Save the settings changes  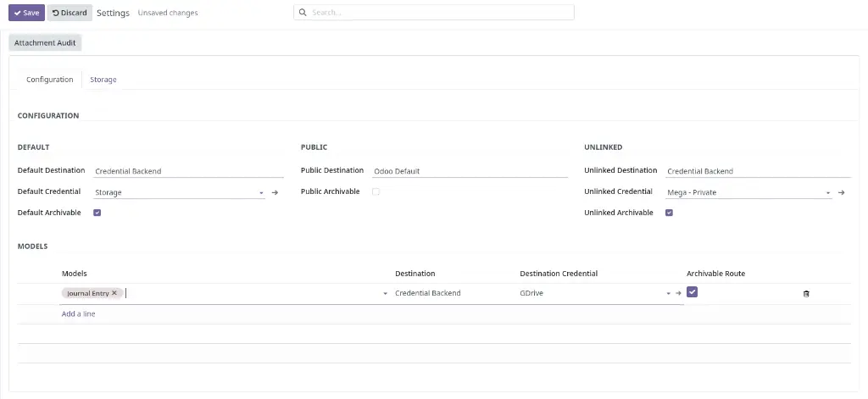pos(26,13)
